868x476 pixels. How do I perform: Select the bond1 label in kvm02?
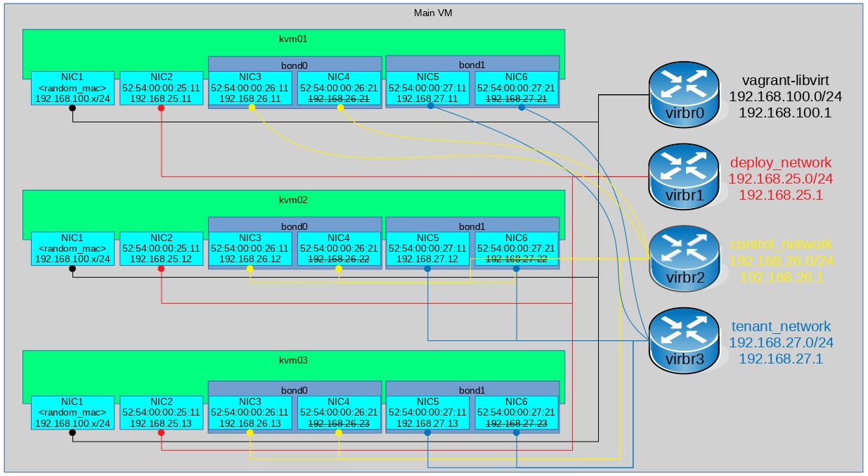tap(472, 226)
